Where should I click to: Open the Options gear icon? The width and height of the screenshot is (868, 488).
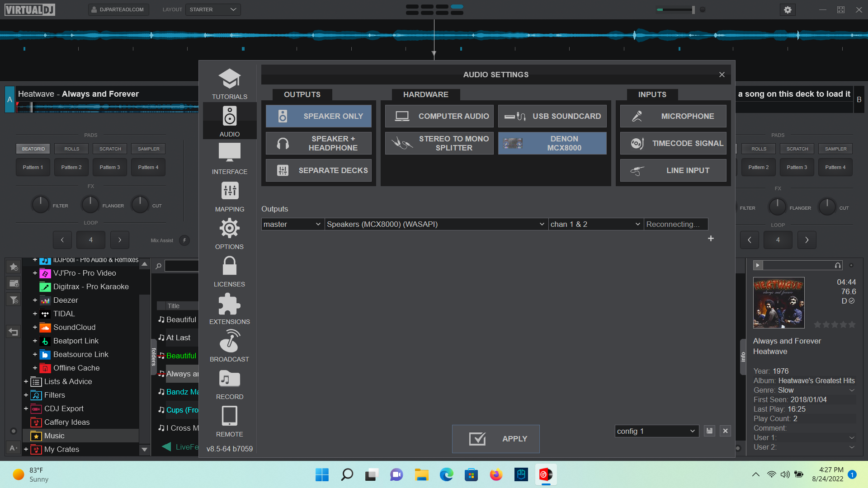pyautogui.click(x=229, y=228)
